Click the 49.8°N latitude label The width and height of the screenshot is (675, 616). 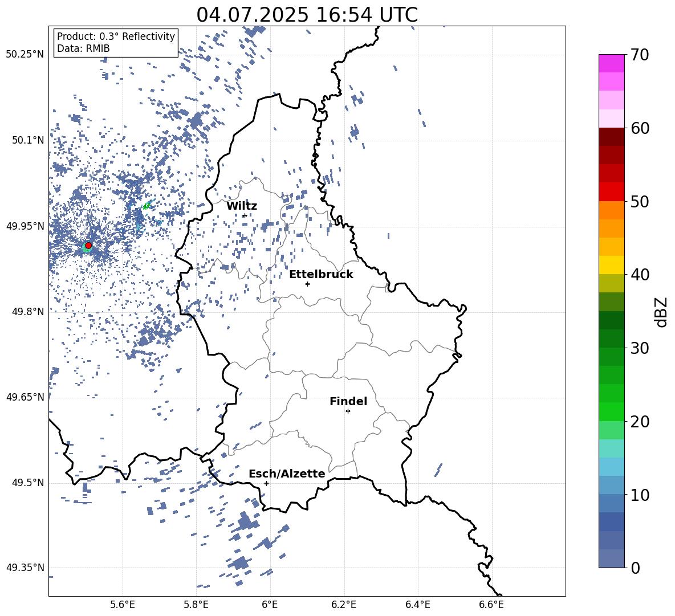[x=28, y=312]
